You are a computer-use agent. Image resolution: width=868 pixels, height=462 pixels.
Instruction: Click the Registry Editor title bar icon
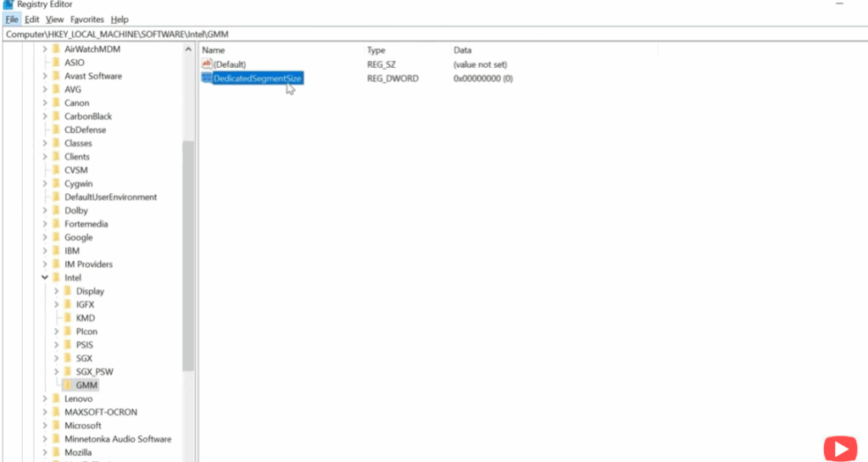point(8,4)
